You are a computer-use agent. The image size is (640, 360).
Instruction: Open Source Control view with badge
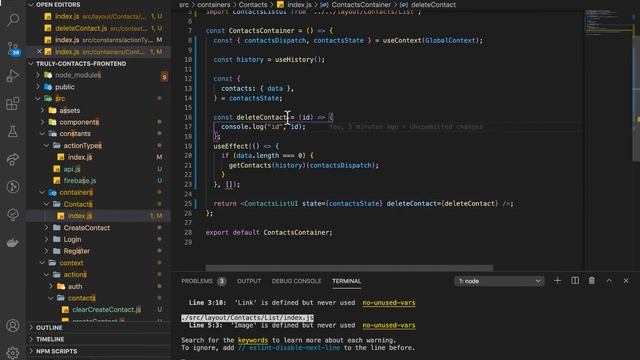tap(13, 48)
